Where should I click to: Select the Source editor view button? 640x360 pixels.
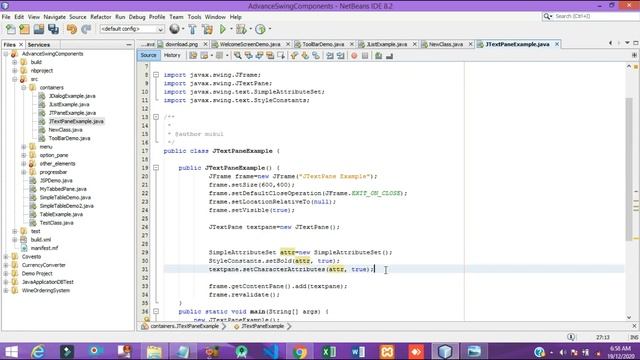(148, 56)
